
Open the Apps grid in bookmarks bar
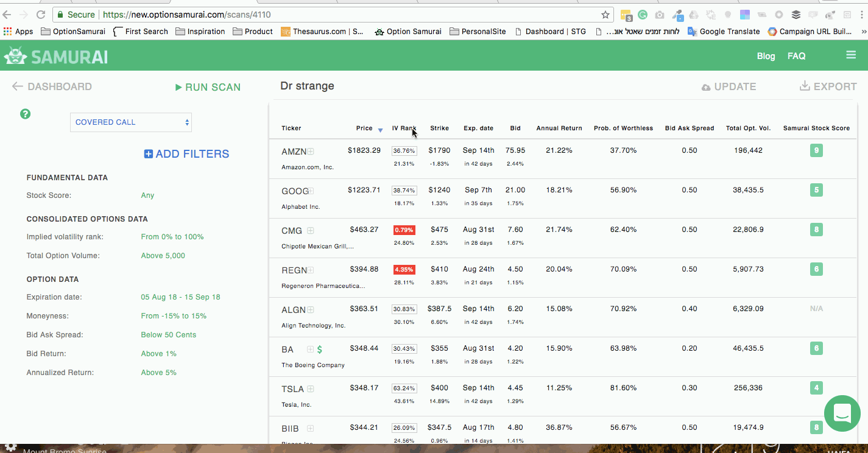[18, 31]
